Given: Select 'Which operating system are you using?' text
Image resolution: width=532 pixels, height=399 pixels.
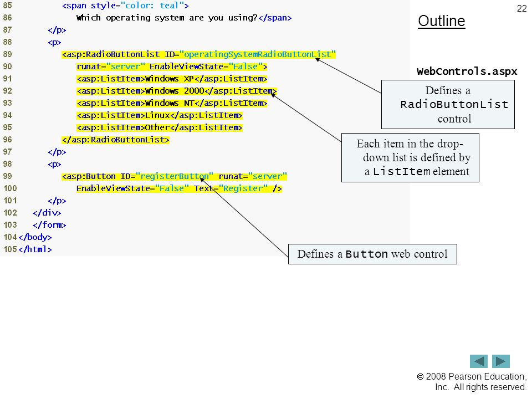Looking at the screenshot, I should point(167,18).
